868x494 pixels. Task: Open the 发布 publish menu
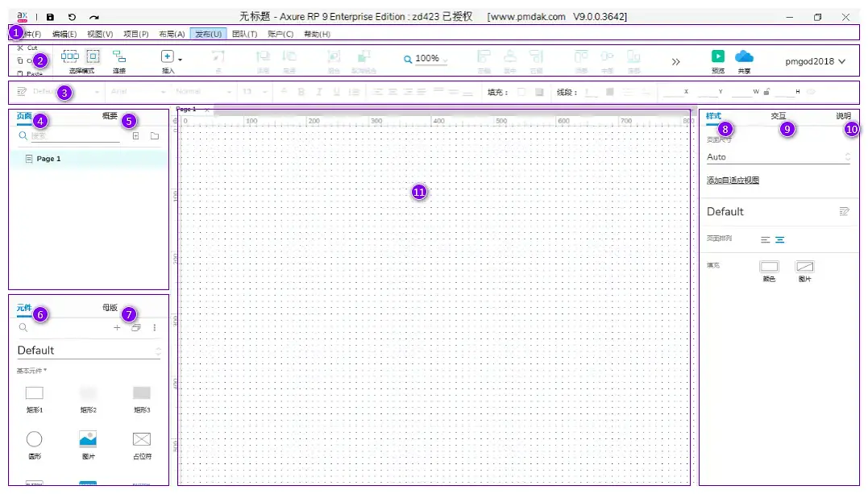coord(207,33)
